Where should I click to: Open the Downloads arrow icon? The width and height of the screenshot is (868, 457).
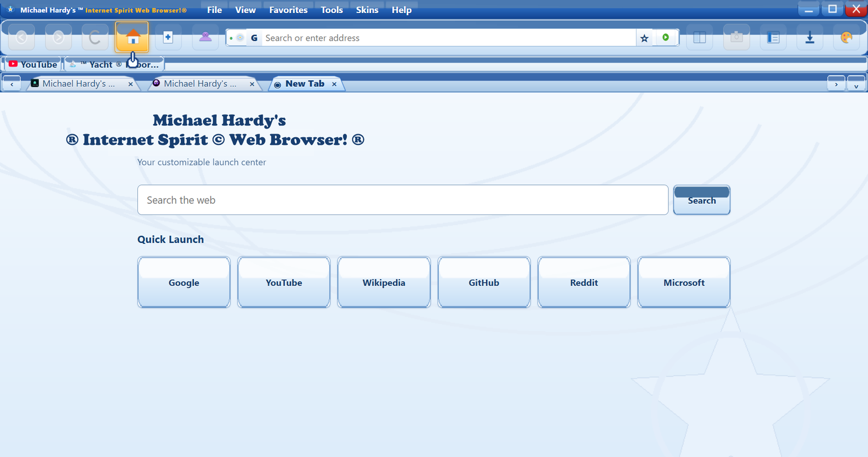(809, 37)
